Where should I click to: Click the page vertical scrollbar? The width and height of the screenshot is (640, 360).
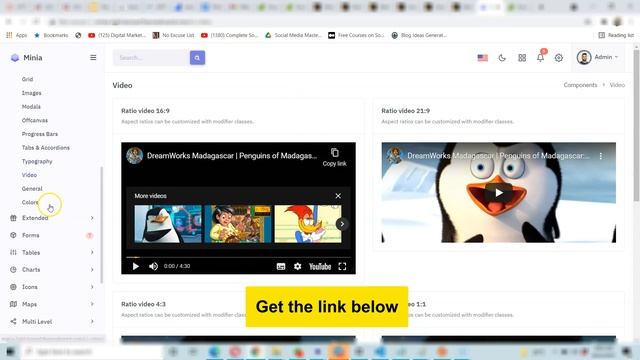coord(636,124)
